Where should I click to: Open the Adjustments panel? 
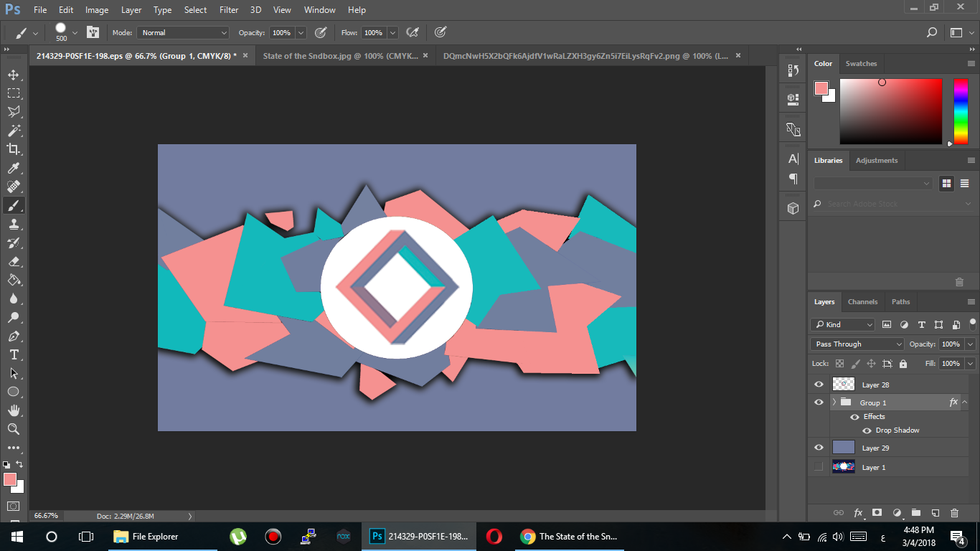coord(877,160)
